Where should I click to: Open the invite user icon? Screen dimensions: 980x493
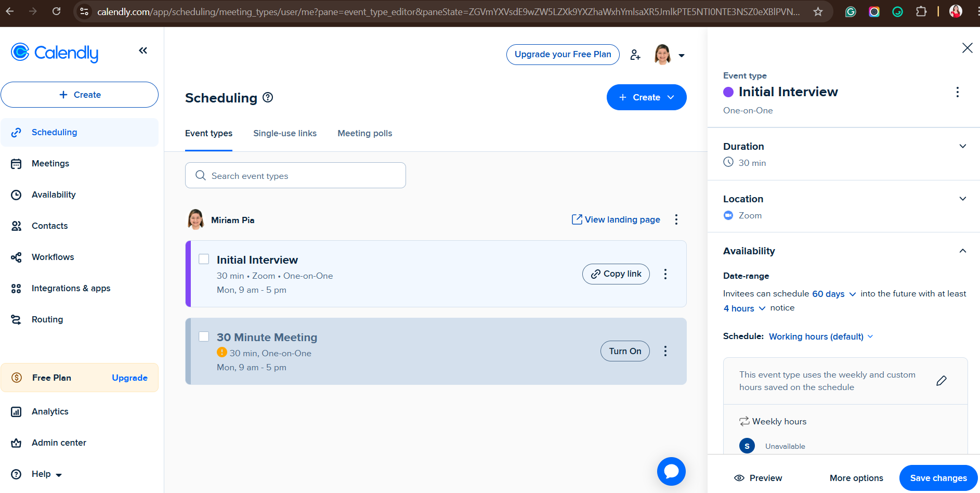click(635, 55)
